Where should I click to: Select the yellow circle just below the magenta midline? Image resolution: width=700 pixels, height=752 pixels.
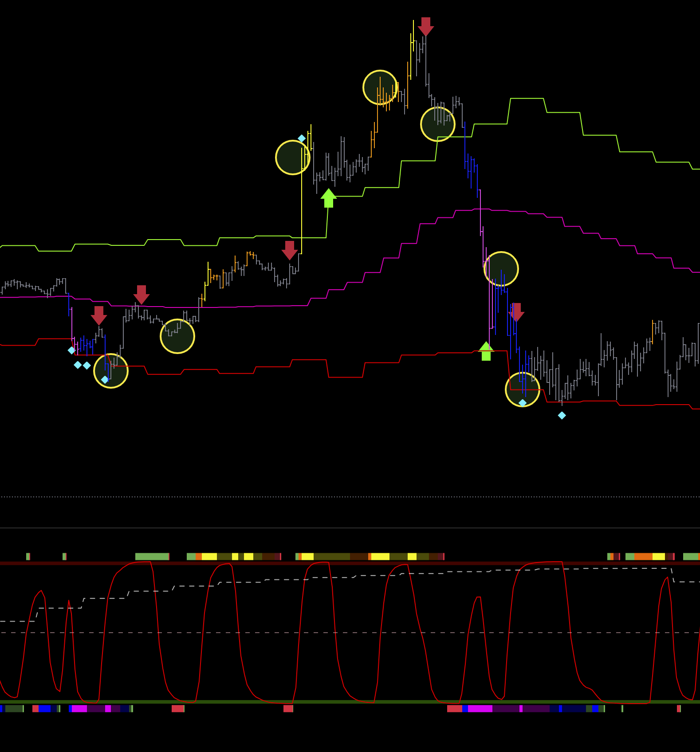(x=177, y=336)
